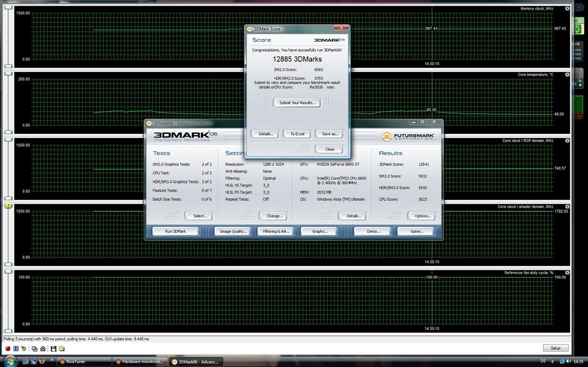The width and height of the screenshot is (588, 367).
Task: Click the network tray icon
Action: click(562, 361)
